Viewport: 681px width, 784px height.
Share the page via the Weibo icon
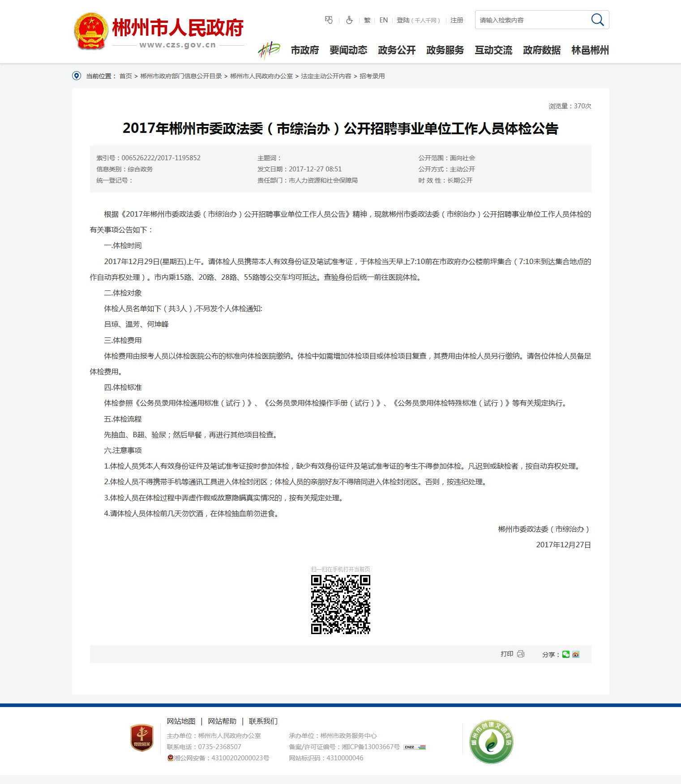[x=576, y=654]
